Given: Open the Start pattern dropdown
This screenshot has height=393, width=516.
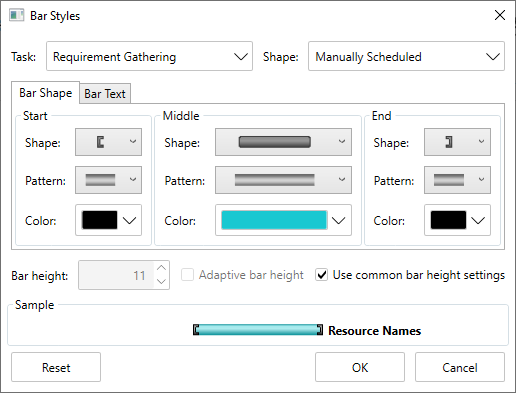Looking at the screenshot, I should (x=108, y=180).
